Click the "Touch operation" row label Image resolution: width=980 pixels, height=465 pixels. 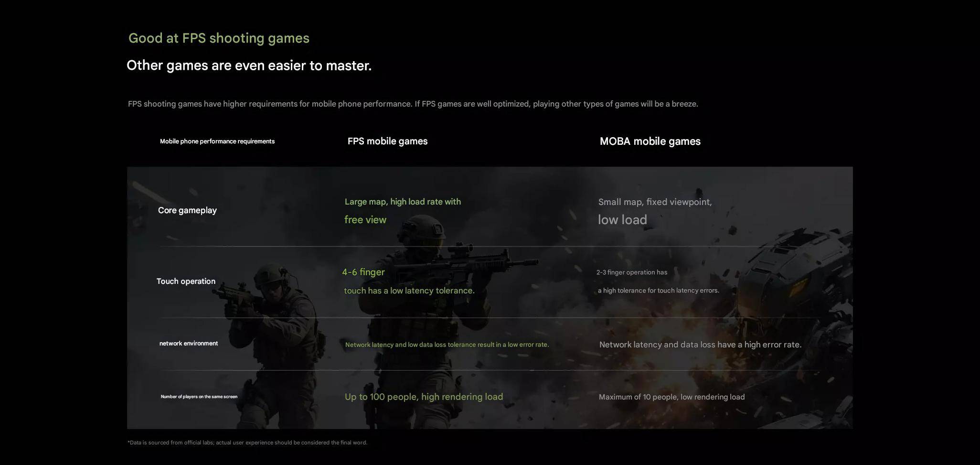(x=186, y=281)
